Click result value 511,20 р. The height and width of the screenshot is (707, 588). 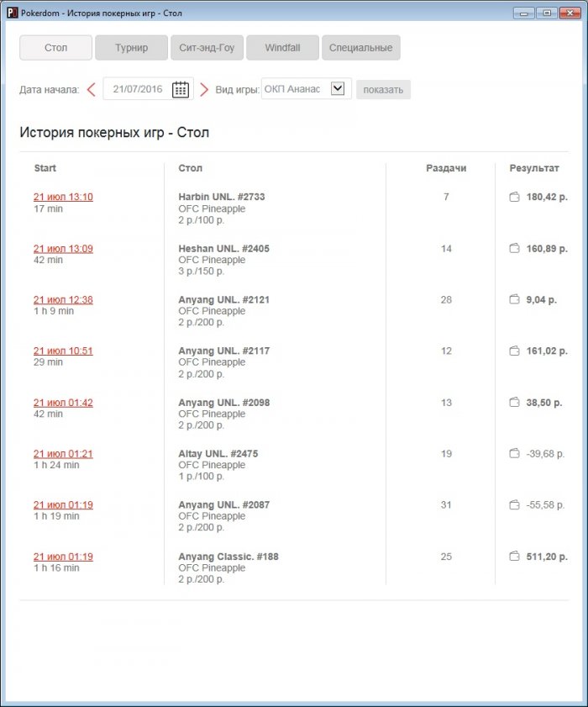[547, 557]
